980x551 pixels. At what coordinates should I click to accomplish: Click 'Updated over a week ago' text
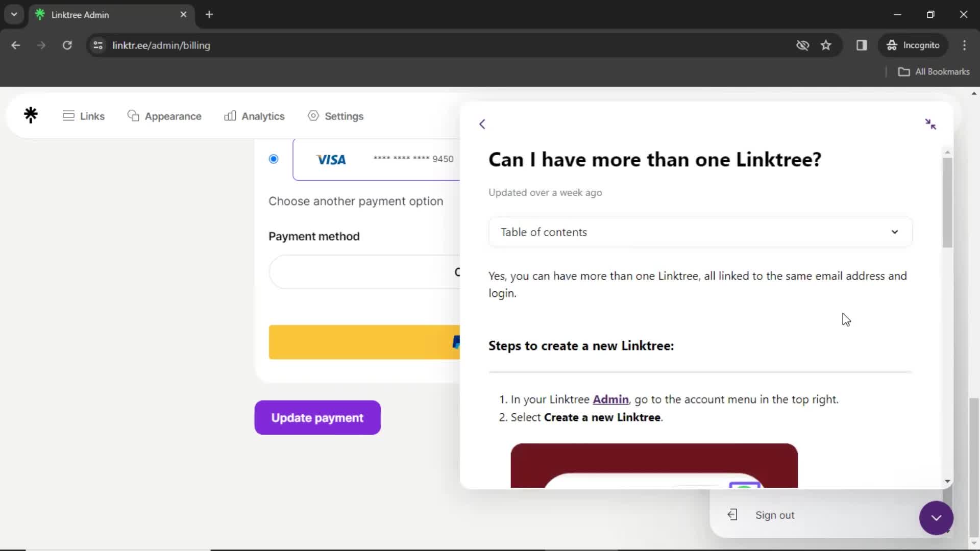point(545,193)
